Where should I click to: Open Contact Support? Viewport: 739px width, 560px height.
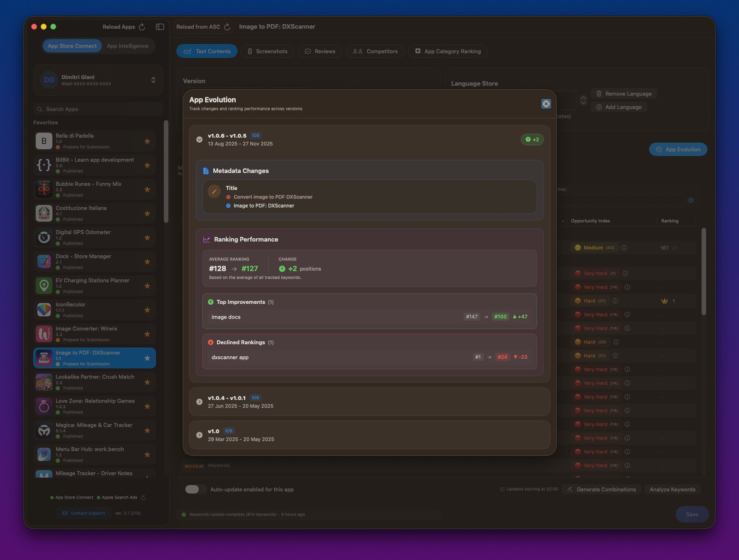tap(84, 513)
